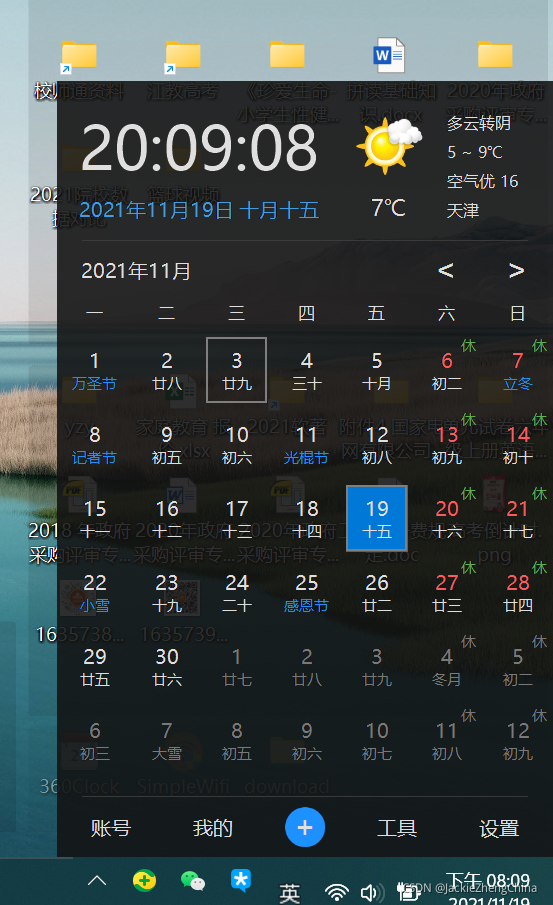Open the 账号 tab

click(111, 828)
